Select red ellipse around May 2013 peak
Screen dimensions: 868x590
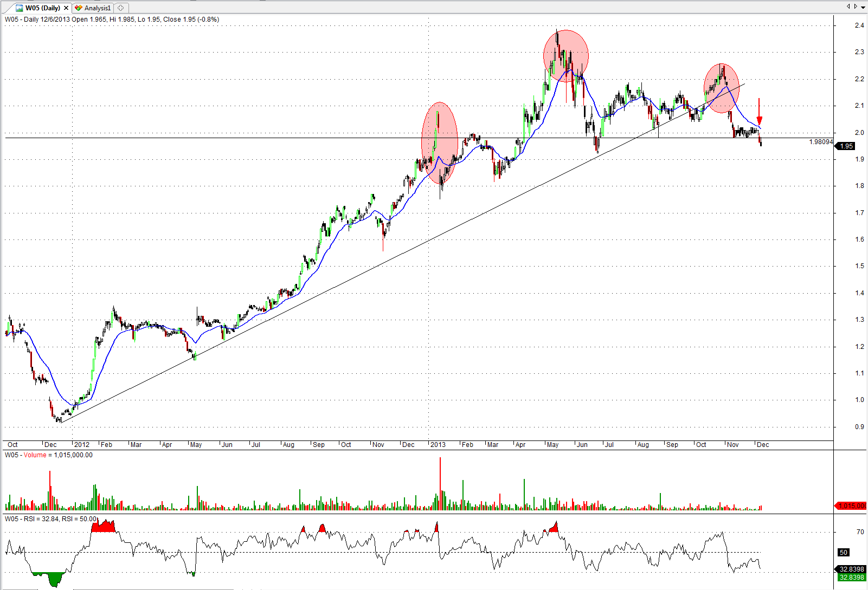point(566,56)
